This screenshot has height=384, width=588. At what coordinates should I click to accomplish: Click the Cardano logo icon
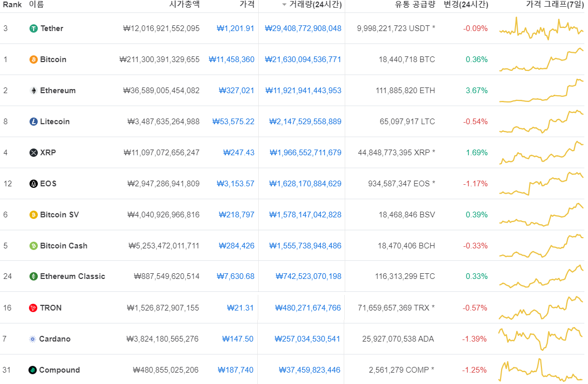[x=33, y=339]
